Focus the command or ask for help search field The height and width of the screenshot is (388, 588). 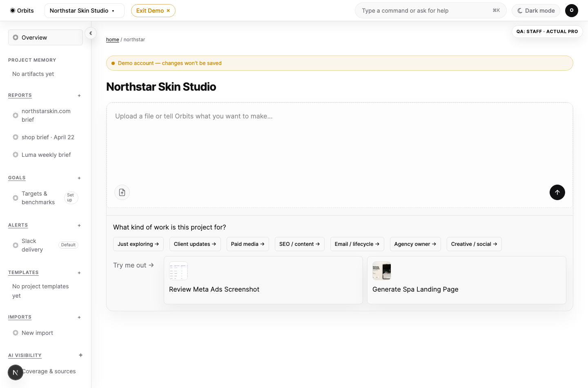tap(431, 11)
